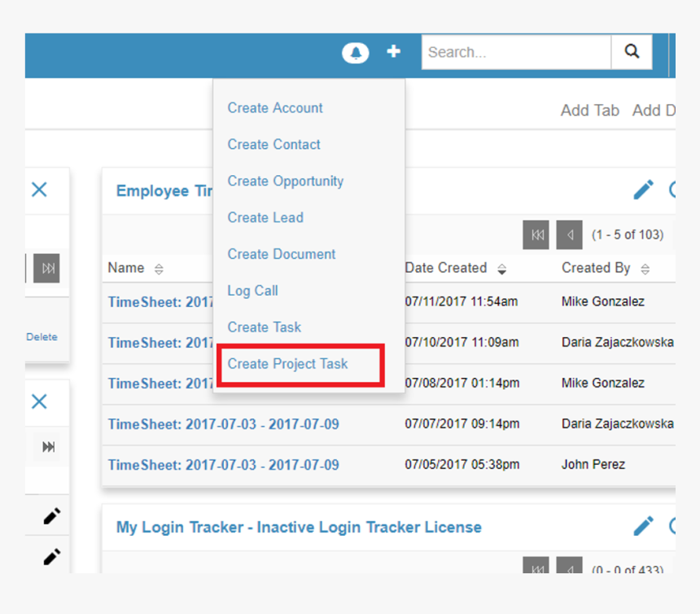Click the plus quick-create icon
The width and height of the screenshot is (700, 614).
pos(393,51)
